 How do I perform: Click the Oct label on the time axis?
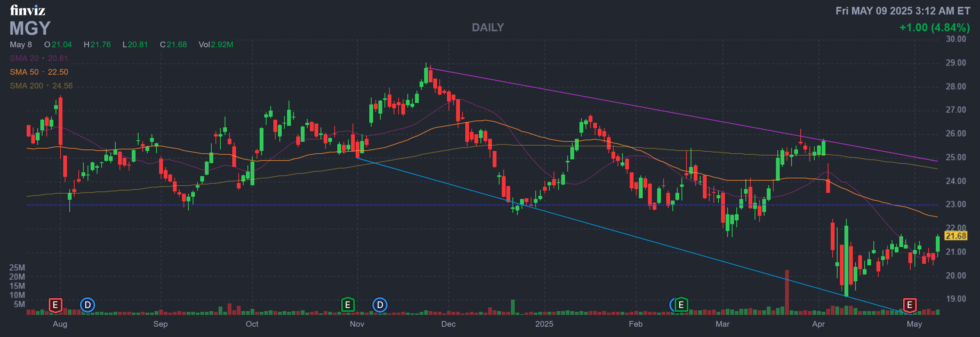tap(252, 324)
